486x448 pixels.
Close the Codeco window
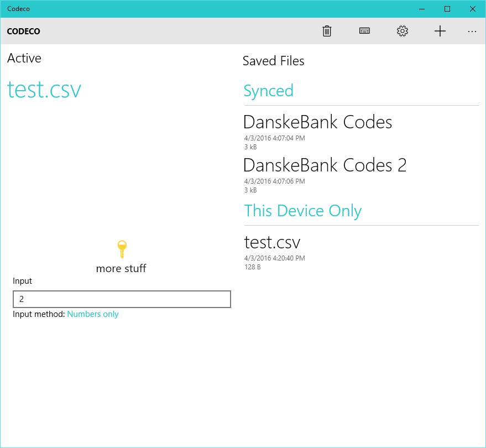[473, 9]
